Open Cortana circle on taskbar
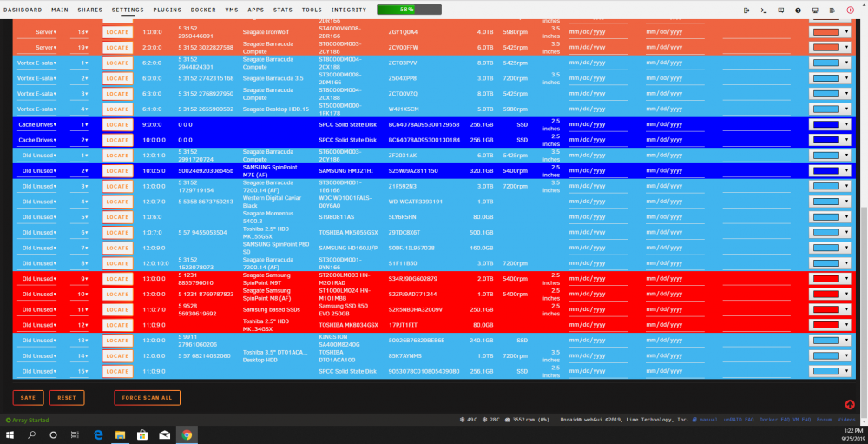 (54, 435)
